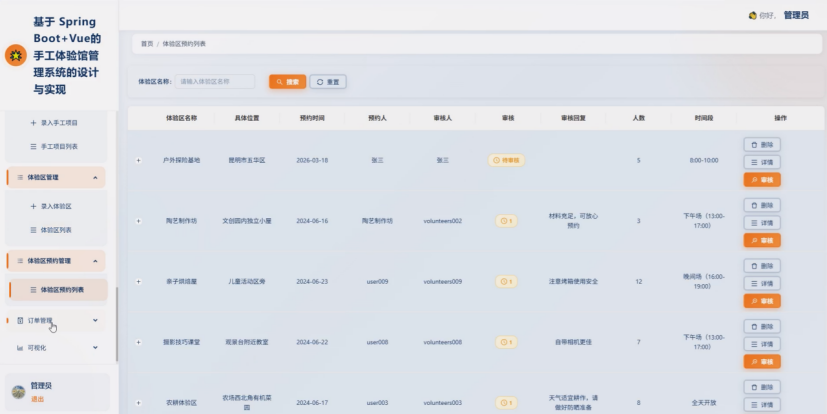Click the date cell 2026-03-18
Image resolution: width=827 pixels, height=414 pixels.
pos(312,160)
